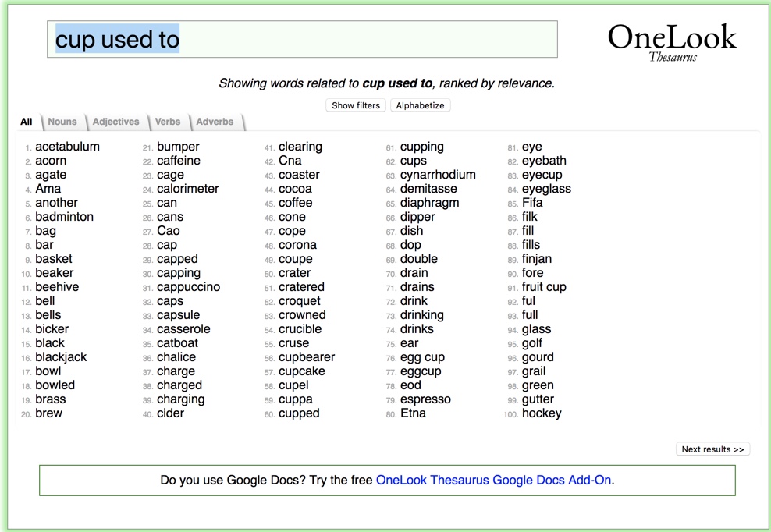Click the word 'acetabulum'

(x=67, y=147)
